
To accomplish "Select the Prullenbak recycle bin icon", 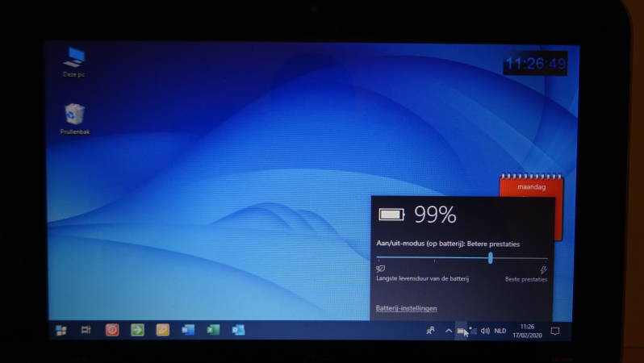I will pos(75,119).
